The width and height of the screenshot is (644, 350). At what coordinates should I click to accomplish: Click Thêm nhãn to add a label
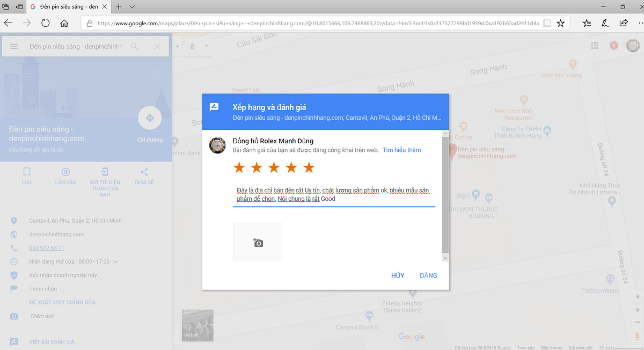point(43,289)
